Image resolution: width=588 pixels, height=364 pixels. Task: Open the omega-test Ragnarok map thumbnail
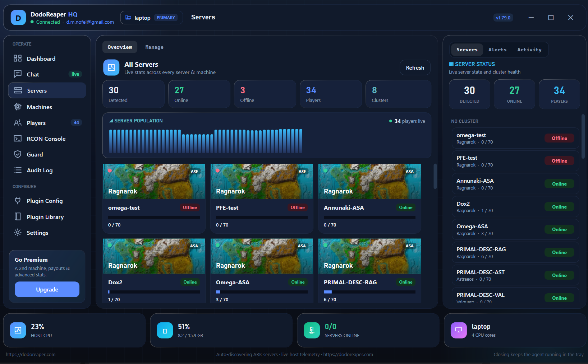click(x=154, y=182)
